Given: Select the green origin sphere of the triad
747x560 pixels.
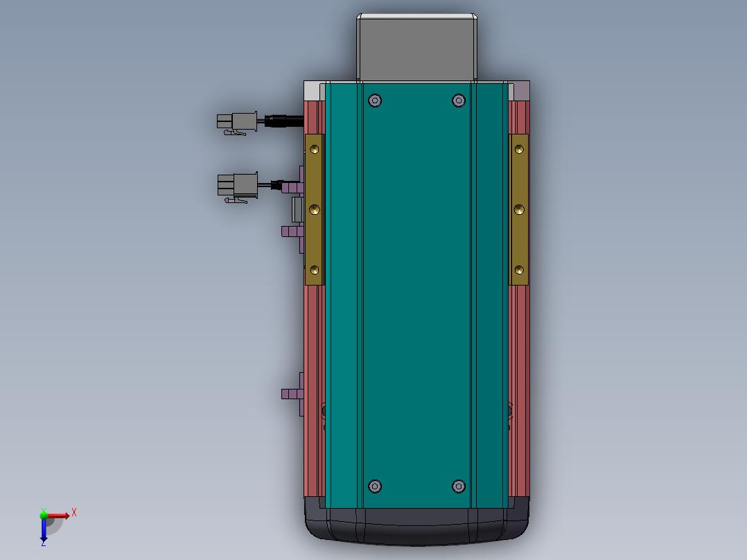Looking at the screenshot, I should 44,515.
